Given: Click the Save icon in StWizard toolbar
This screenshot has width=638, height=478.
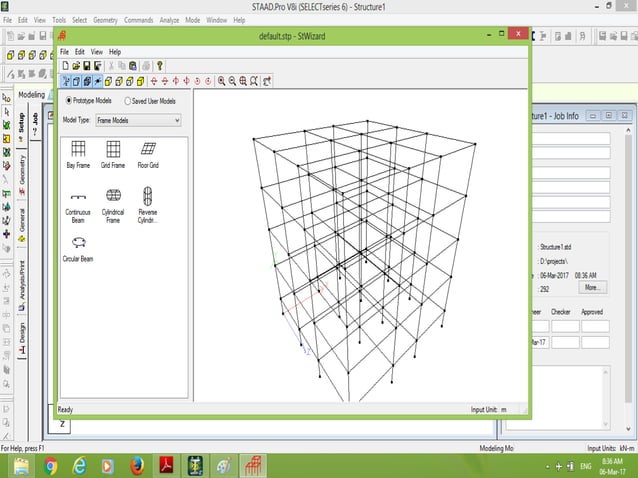Looking at the screenshot, I should (87, 65).
